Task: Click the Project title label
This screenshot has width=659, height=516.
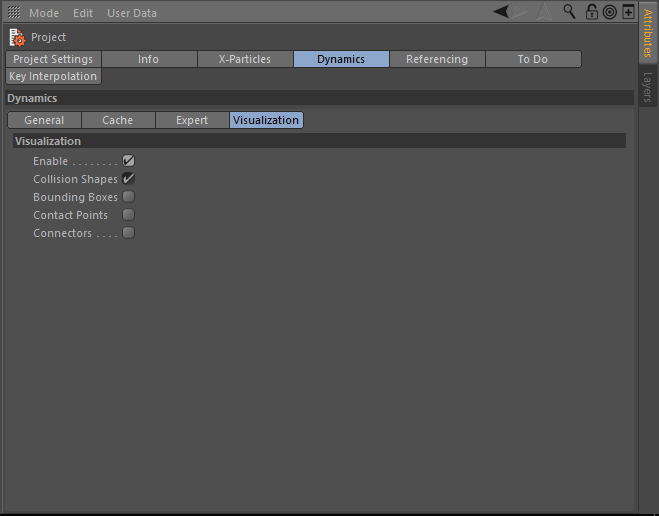Action: (48, 37)
